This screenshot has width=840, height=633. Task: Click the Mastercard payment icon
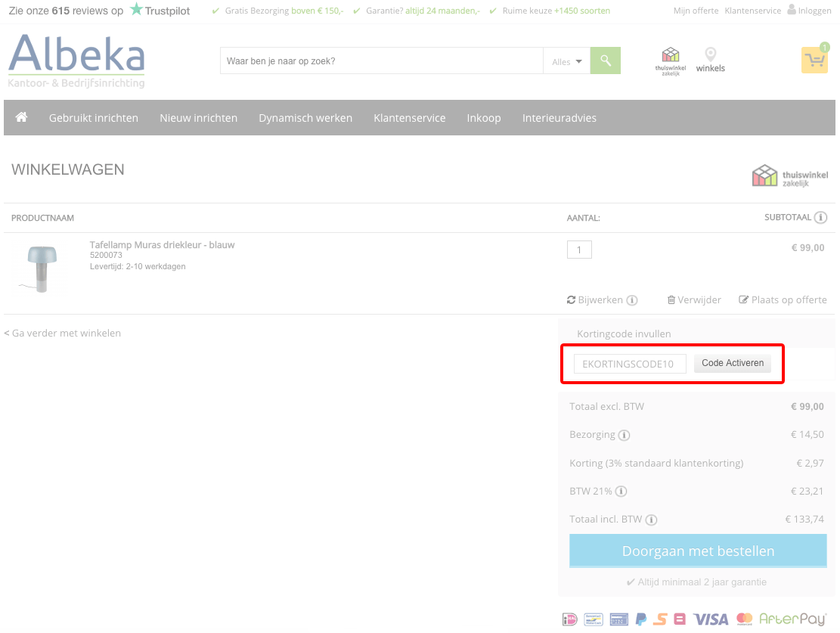point(745,619)
